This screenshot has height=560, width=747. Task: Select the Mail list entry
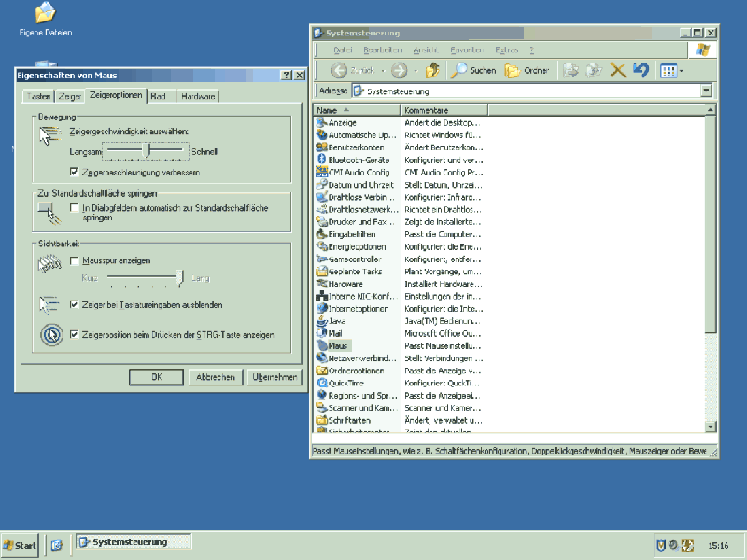coord(330,333)
